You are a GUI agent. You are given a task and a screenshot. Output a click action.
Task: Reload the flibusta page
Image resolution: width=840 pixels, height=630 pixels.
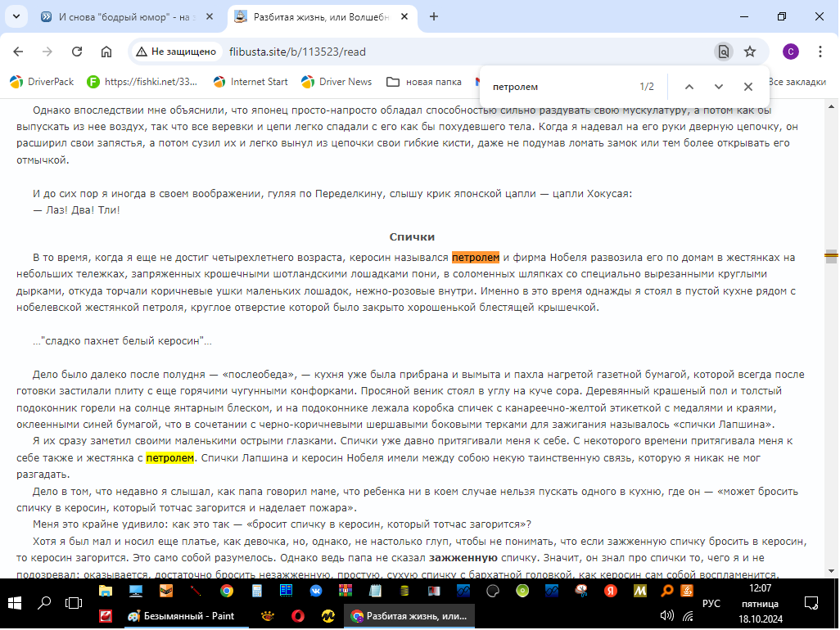coord(77,52)
